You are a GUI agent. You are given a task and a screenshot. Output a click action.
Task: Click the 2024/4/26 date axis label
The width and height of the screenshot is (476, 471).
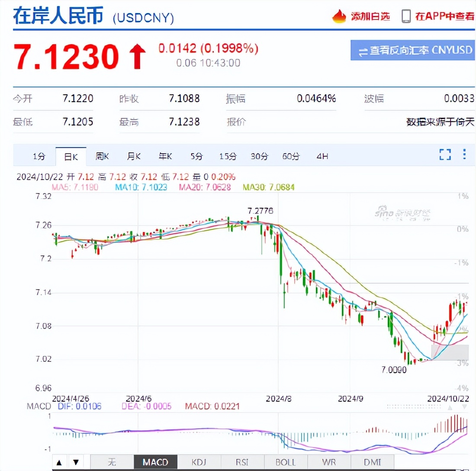coord(71,399)
